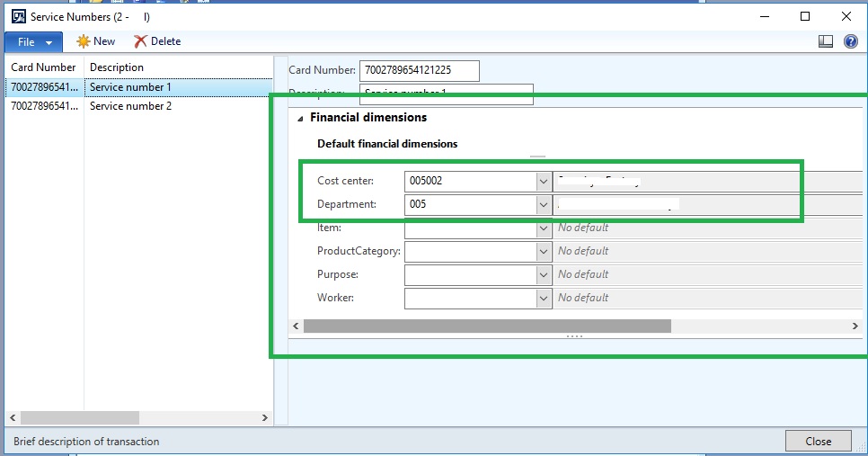Image resolution: width=868 pixels, height=456 pixels.
Task: Click the Card Number input field
Action: (x=419, y=70)
